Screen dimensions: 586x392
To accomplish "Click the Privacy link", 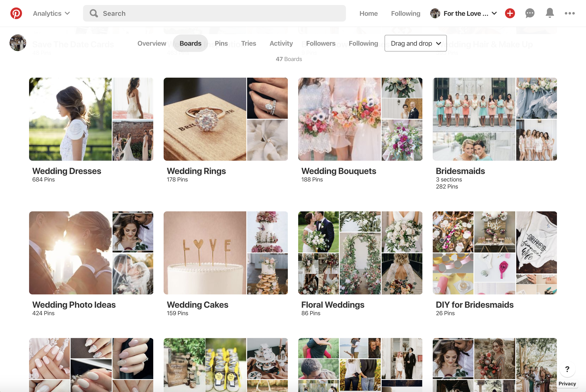I will [x=567, y=383].
